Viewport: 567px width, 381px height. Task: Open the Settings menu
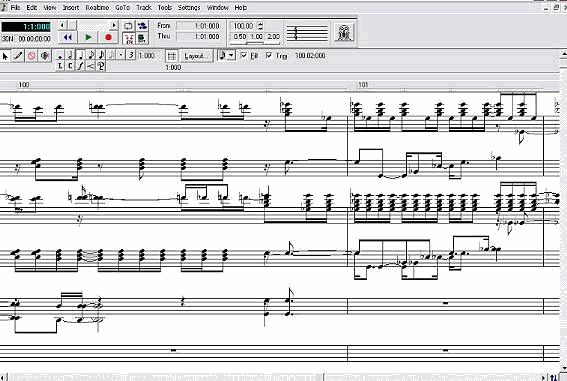[x=189, y=7]
